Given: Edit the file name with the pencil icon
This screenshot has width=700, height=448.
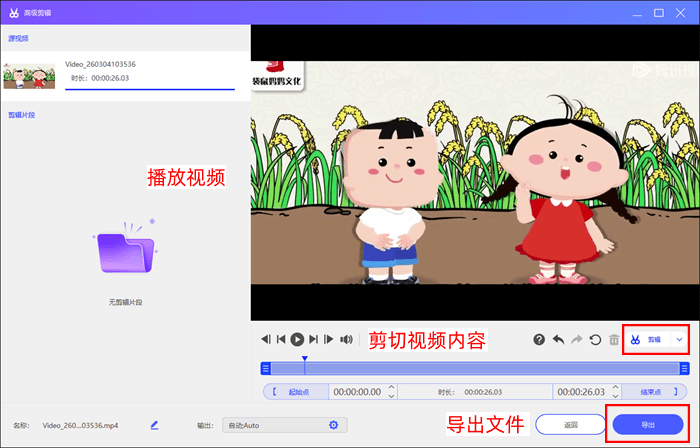Looking at the screenshot, I should (x=154, y=425).
